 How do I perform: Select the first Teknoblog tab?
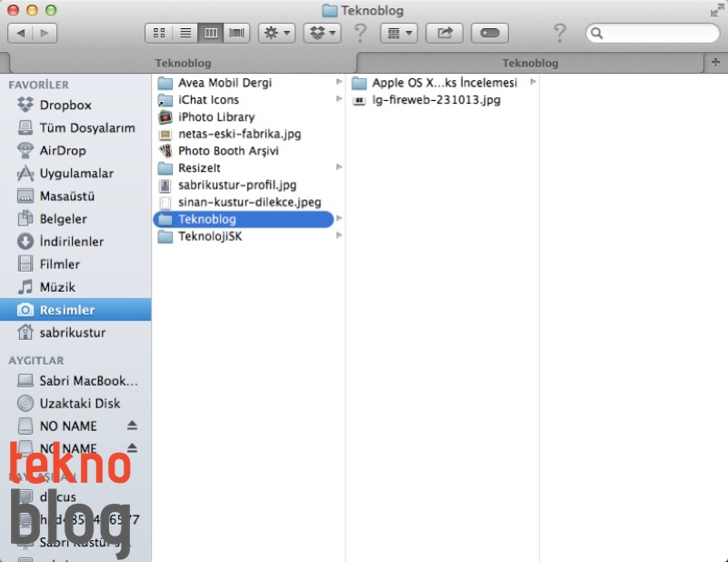tap(183, 63)
